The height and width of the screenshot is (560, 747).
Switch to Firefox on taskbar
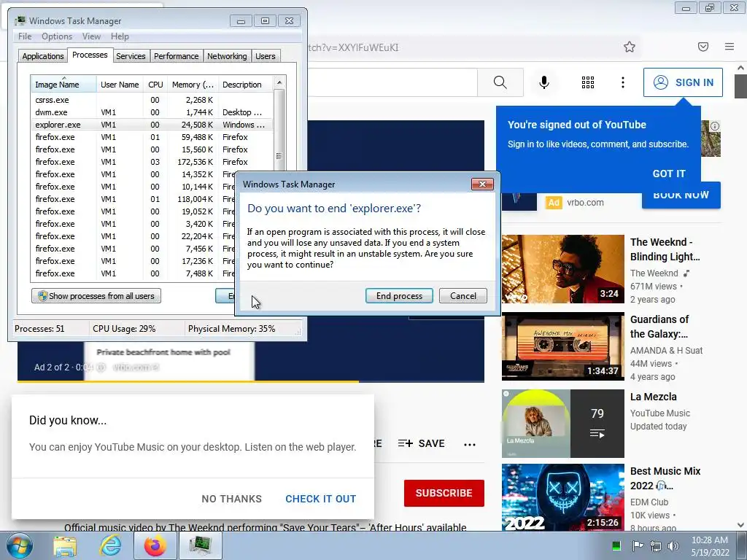(155, 545)
